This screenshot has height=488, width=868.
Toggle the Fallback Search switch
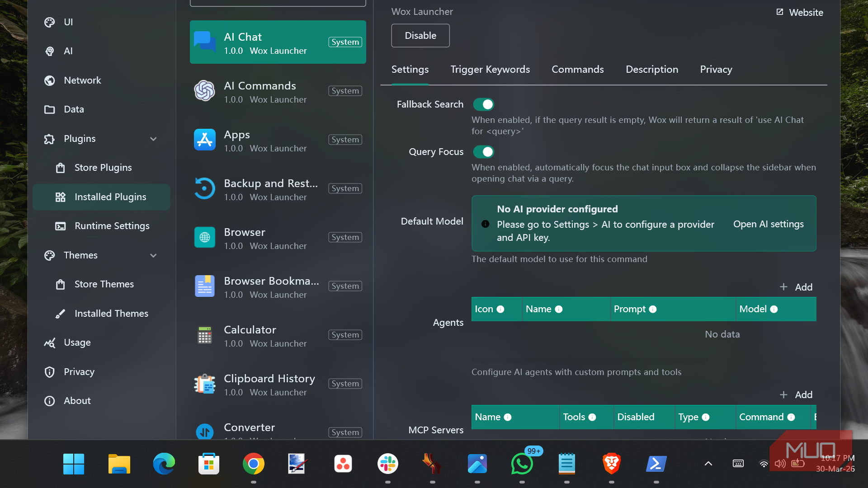point(483,104)
